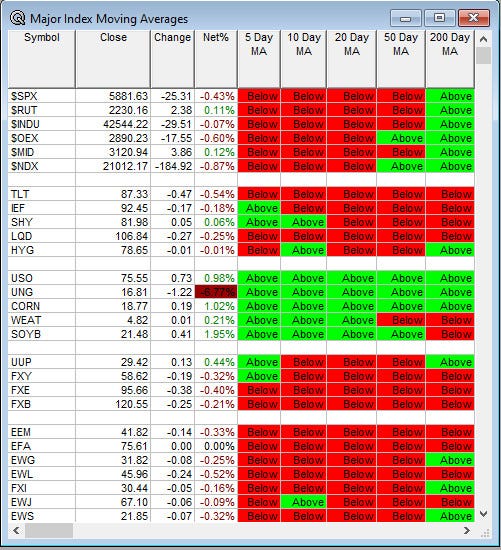Click the FXY symbol cell
The width and height of the screenshot is (501, 550).
click(x=42, y=376)
